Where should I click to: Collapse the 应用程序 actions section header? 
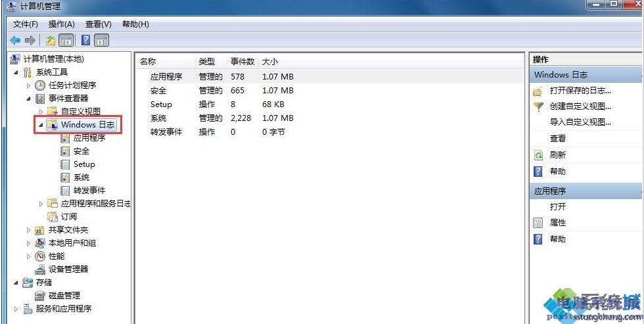586,191
